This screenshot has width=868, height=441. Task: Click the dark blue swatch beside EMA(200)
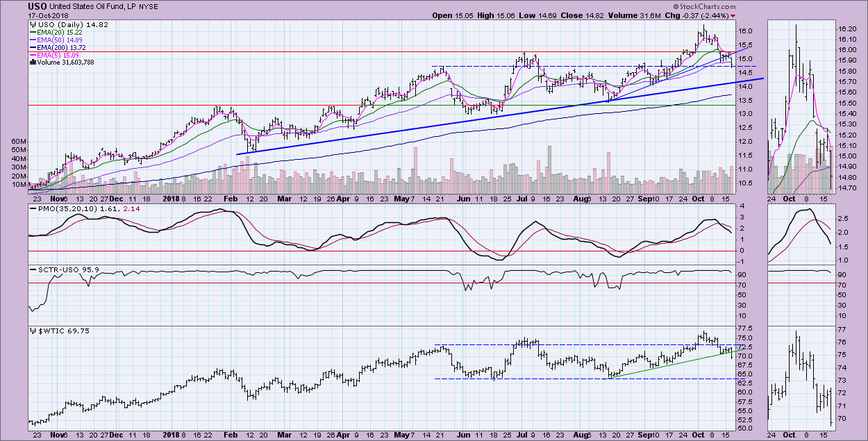pyautogui.click(x=34, y=47)
